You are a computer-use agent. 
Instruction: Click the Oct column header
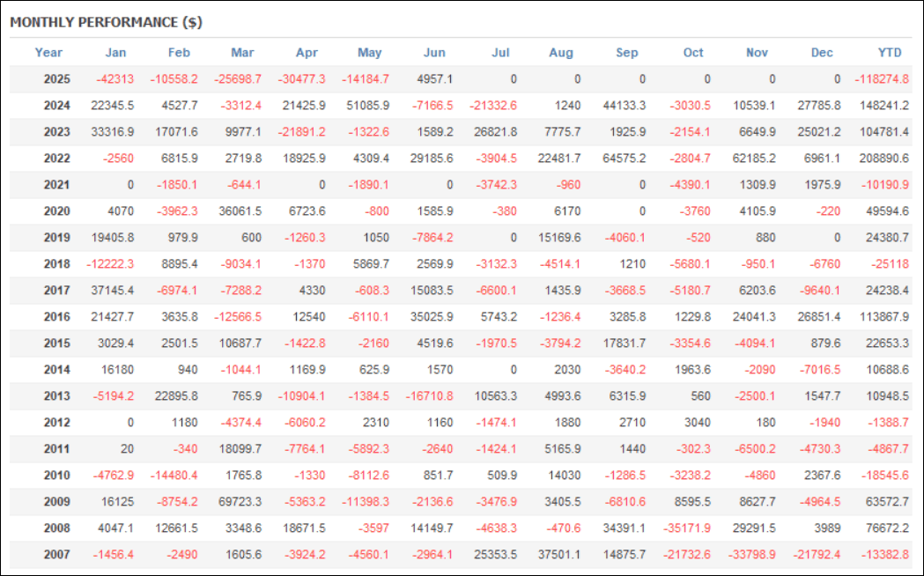[693, 53]
